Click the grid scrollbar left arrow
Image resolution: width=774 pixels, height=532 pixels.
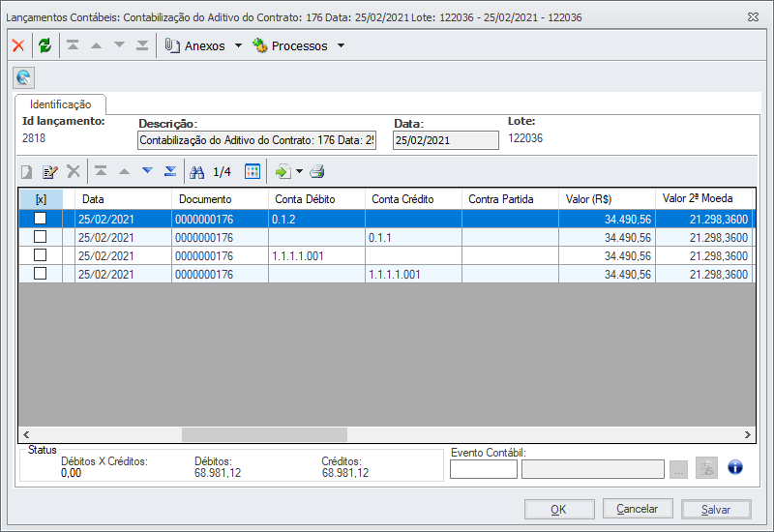(26, 434)
